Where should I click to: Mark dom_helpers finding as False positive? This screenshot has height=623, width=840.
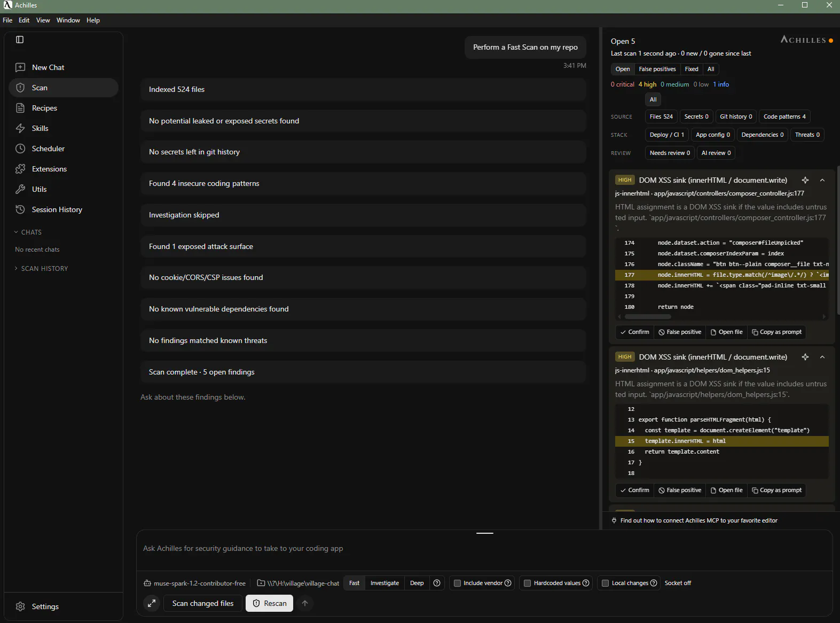680,490
